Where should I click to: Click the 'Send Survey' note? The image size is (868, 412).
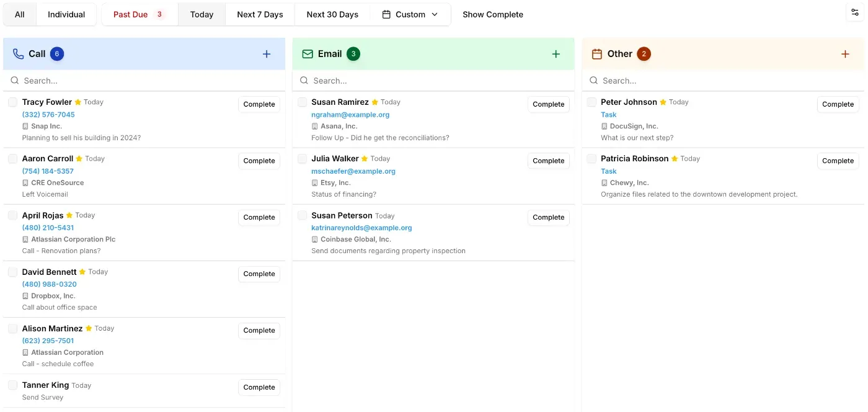tap(43, 397)
